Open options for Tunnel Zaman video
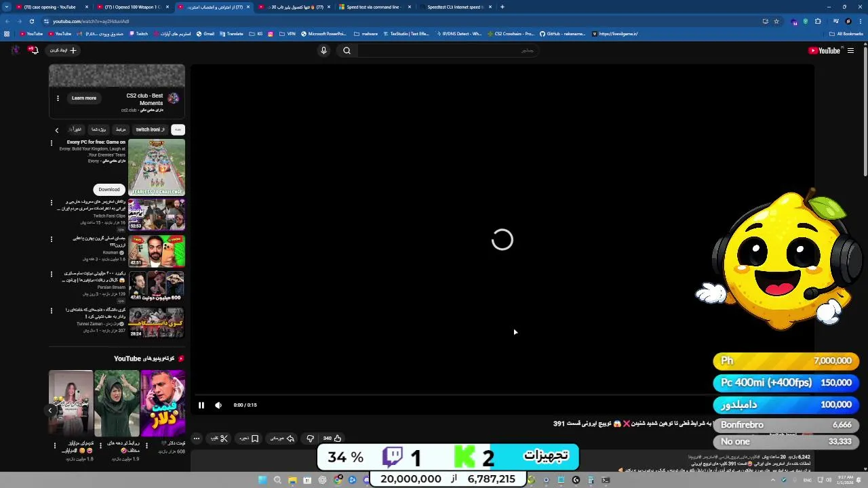 coord(52,311)
